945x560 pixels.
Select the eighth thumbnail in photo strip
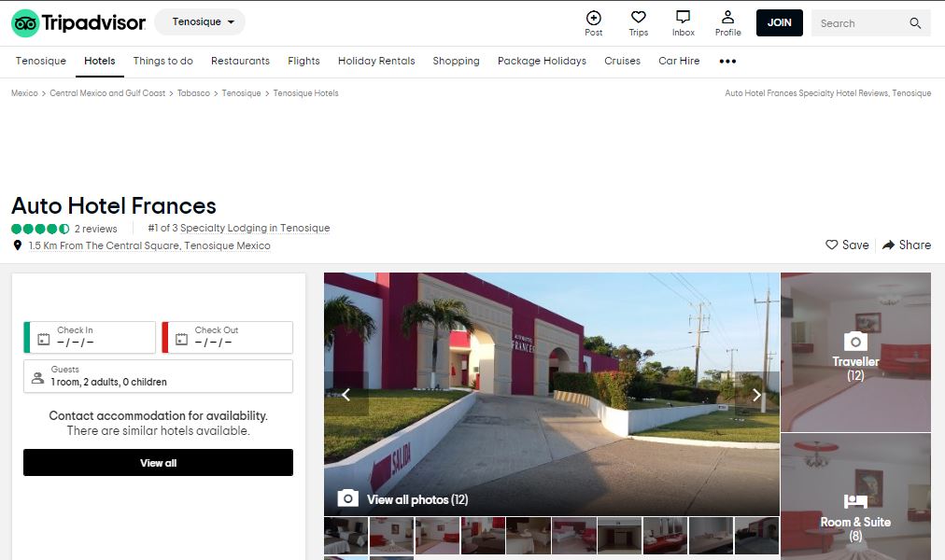pos(666,536)
